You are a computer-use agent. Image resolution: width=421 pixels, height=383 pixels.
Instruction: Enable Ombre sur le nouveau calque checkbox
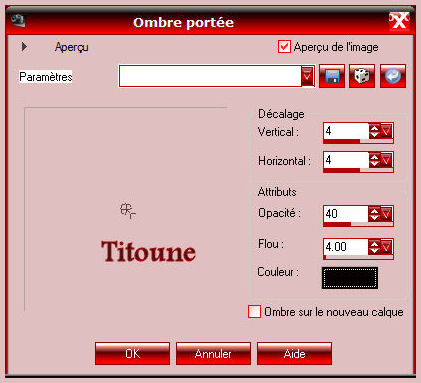pyautogui.click(x=254, y=312)
